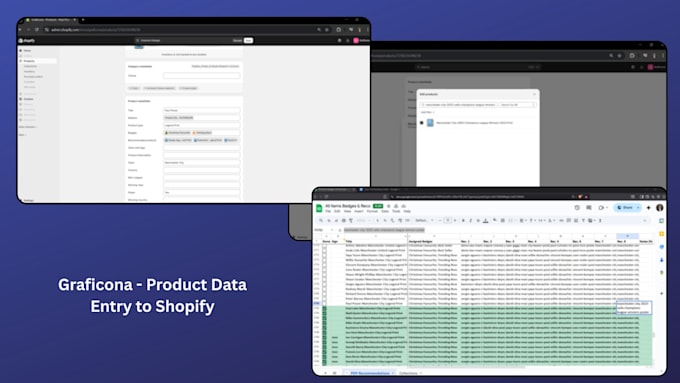The width and height of the screenshot is (680, 383).
Task: Toggle bold in the Sheets toolbar
Action: point(463,220)
